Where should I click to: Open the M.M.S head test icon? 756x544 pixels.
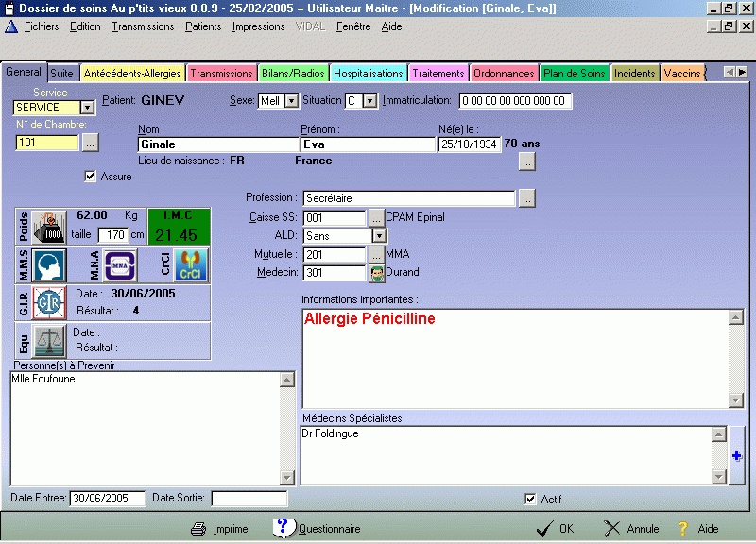(49, 265)
